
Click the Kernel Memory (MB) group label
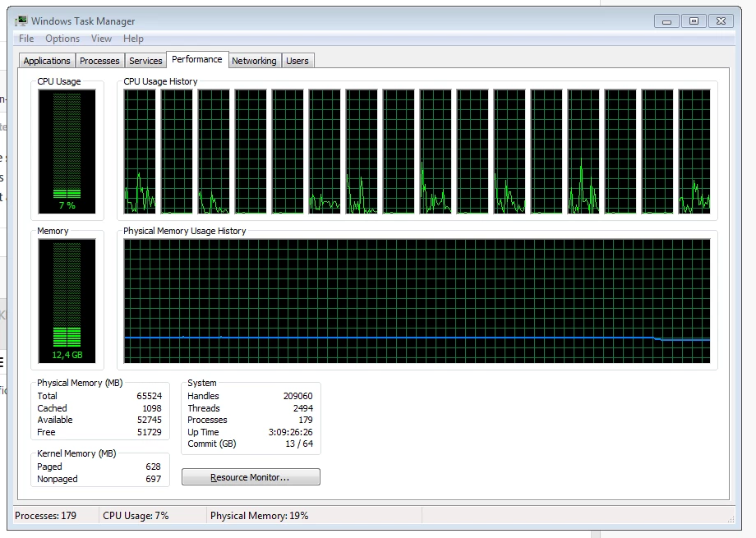76,453
